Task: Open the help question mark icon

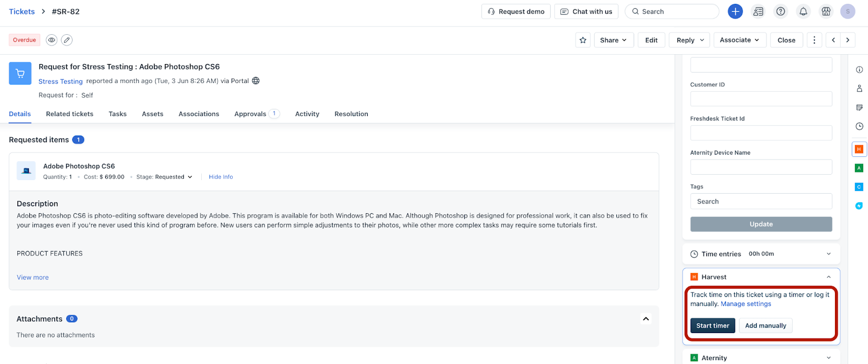Action: 781,11
